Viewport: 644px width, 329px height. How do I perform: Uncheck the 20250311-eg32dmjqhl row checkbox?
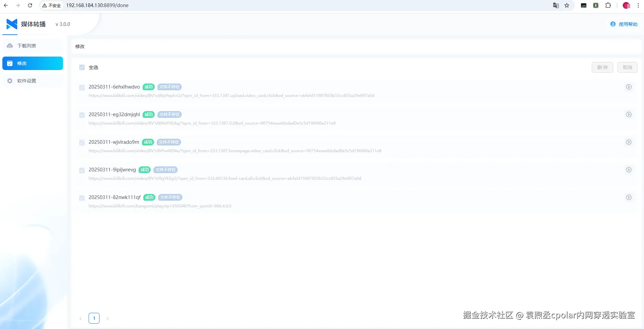[x=82, y=115]
